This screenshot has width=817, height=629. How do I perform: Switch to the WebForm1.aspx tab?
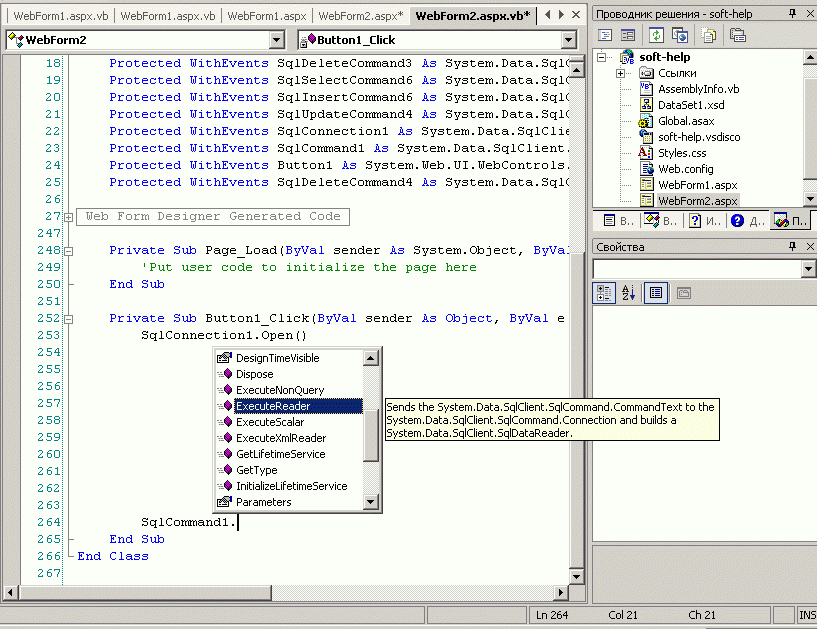point(266,16)
